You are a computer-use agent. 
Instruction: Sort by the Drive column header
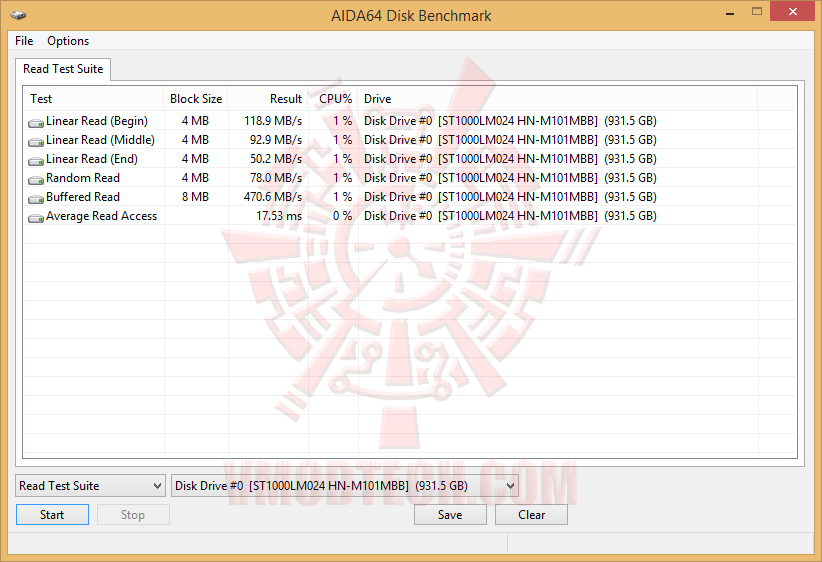point(558,99)
